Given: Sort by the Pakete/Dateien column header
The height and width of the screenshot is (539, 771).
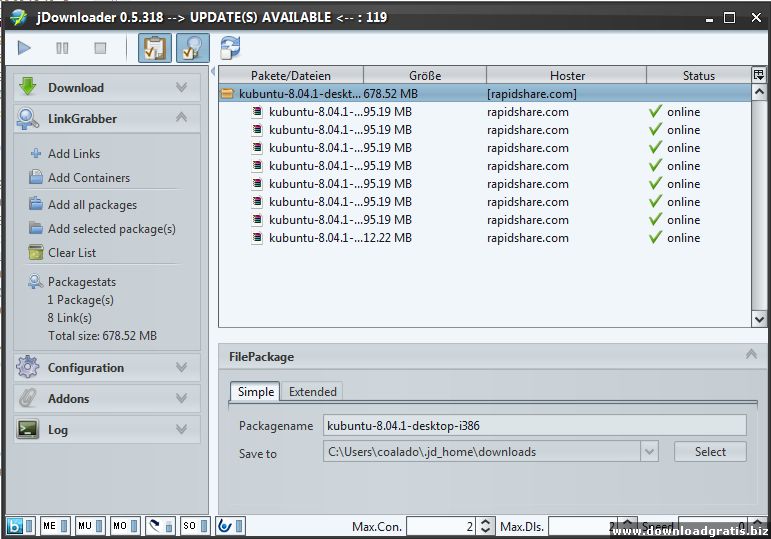Looking at the screenshot, I should tap(291, 75).
